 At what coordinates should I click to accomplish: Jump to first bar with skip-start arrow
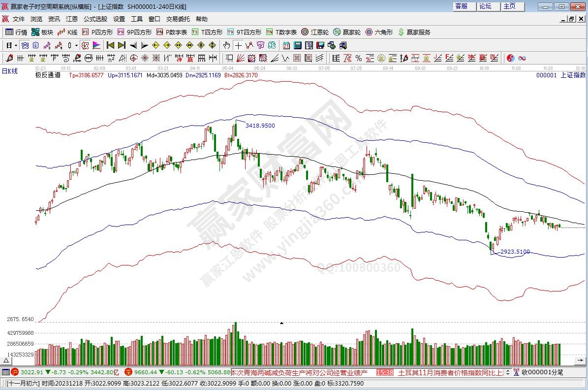[110, 45]
